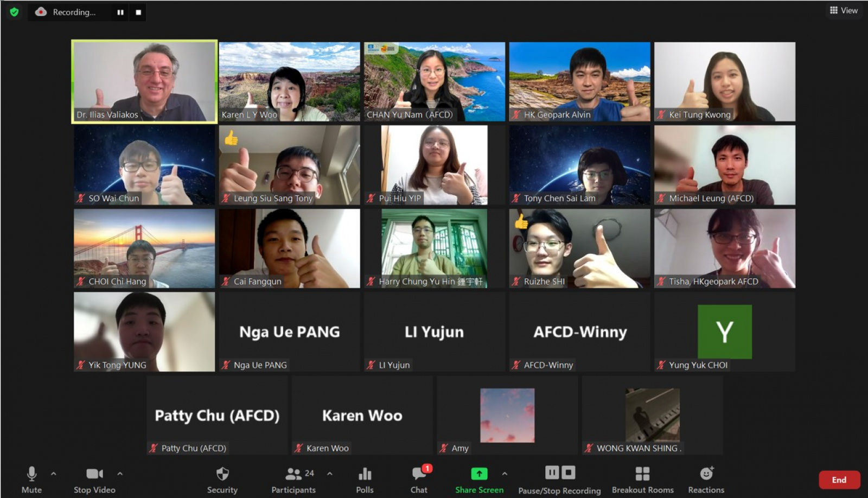Expand audio options arrow beside Mute

[x=53, y=474]
